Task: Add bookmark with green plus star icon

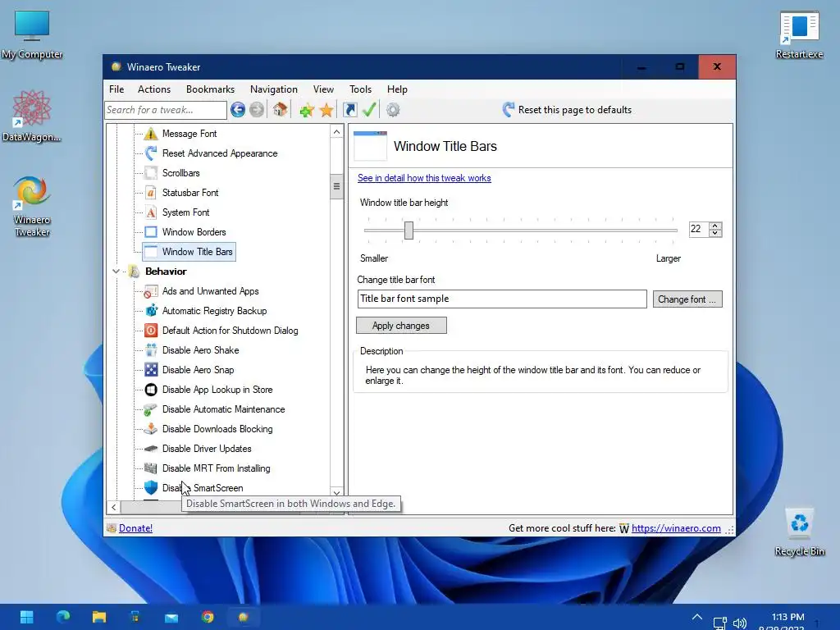Action: pos(307,111)
